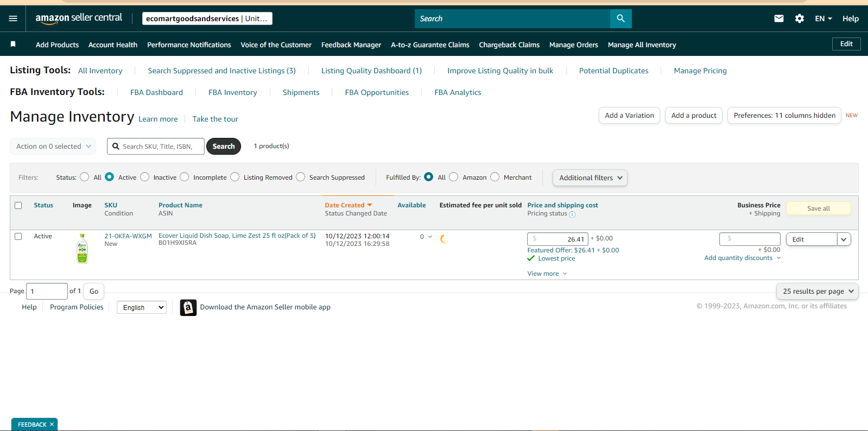Select Fulfilled By Amazon radio button
The height and width of the screenshot is (431, 868).
coord(454,177)
